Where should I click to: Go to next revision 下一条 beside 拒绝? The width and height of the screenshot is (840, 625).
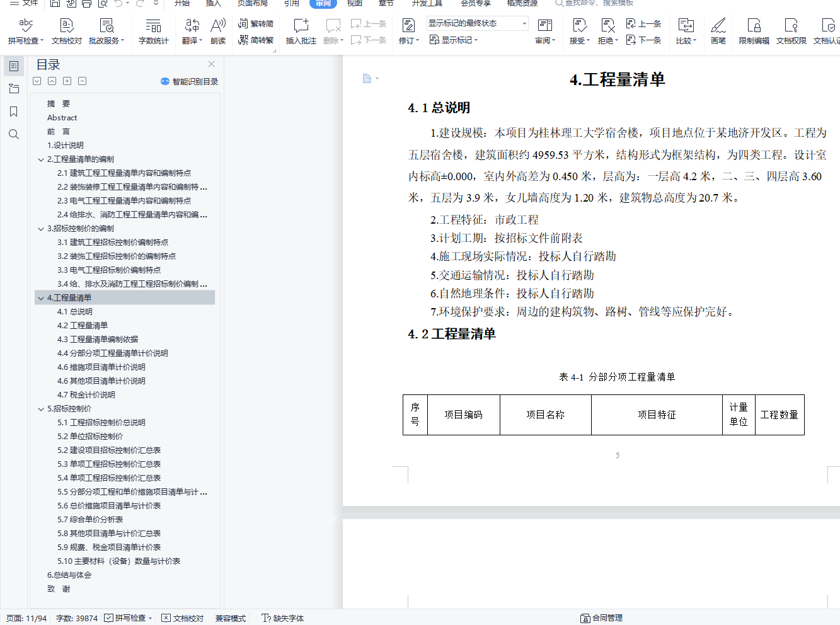[x=643, y=40]
